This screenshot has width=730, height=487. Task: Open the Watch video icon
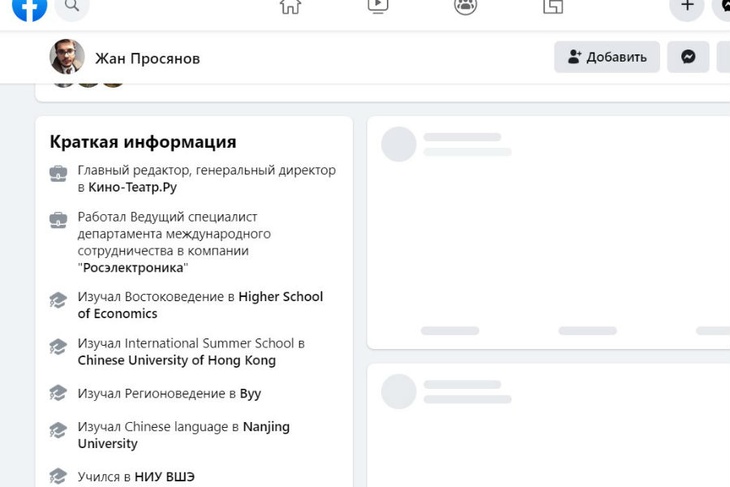coord(378,7)
